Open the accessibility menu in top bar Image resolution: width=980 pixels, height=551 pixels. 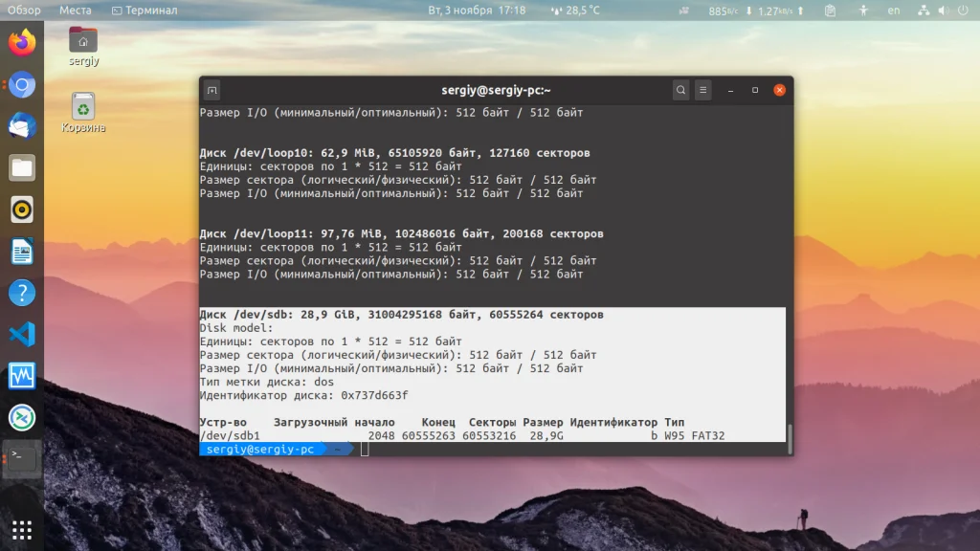(x=863, y=10)
